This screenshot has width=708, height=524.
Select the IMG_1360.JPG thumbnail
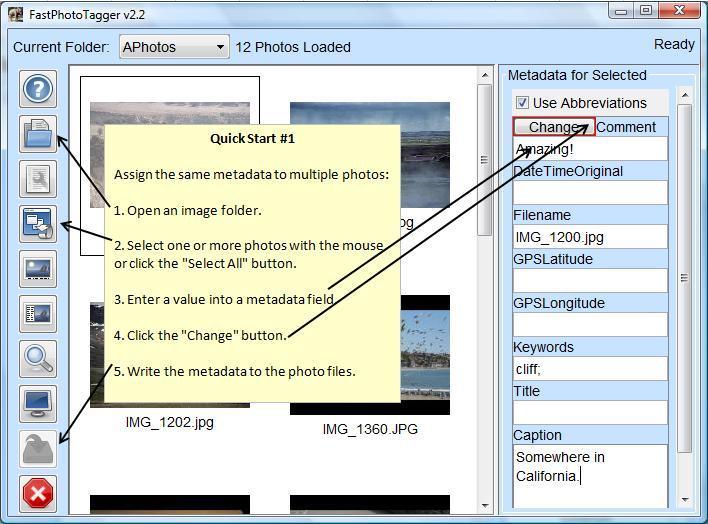pos(370,355)
